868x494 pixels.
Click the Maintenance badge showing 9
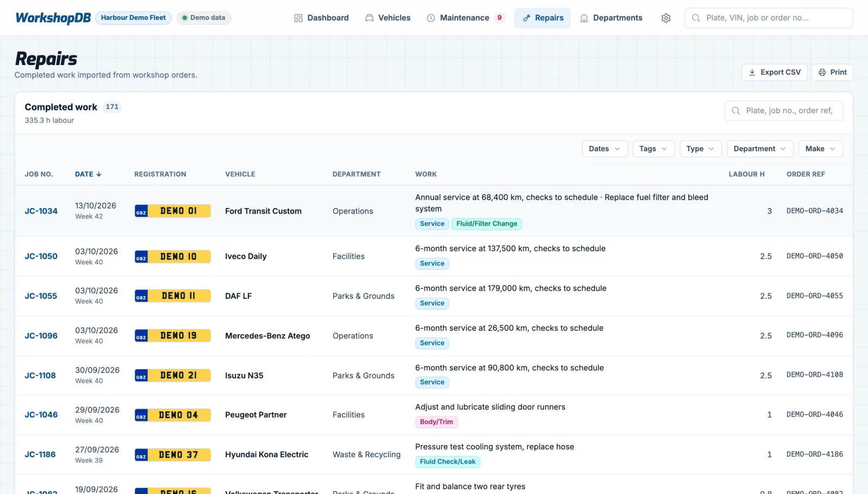[x=500, y=18]
